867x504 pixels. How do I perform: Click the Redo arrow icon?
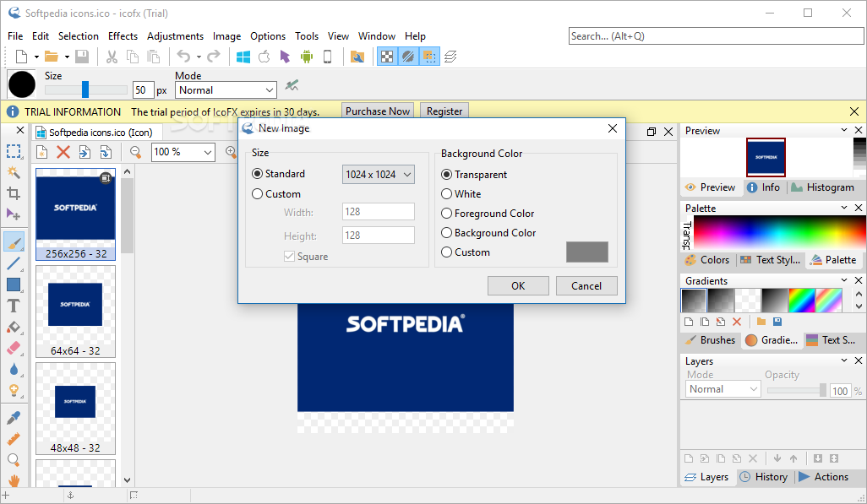pyautogui.click(x=214, y=57)
